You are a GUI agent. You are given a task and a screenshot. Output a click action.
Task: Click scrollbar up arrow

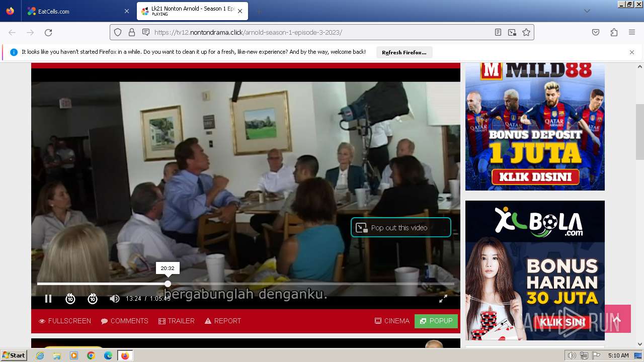click(x=640, y=66)
